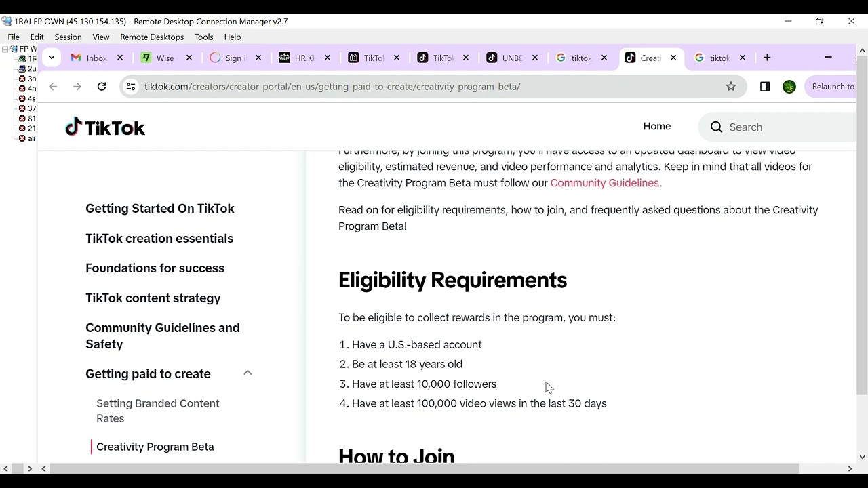This screenshot has height=488, width=868.
Task: Reload the page
Action: coord(102,87)
